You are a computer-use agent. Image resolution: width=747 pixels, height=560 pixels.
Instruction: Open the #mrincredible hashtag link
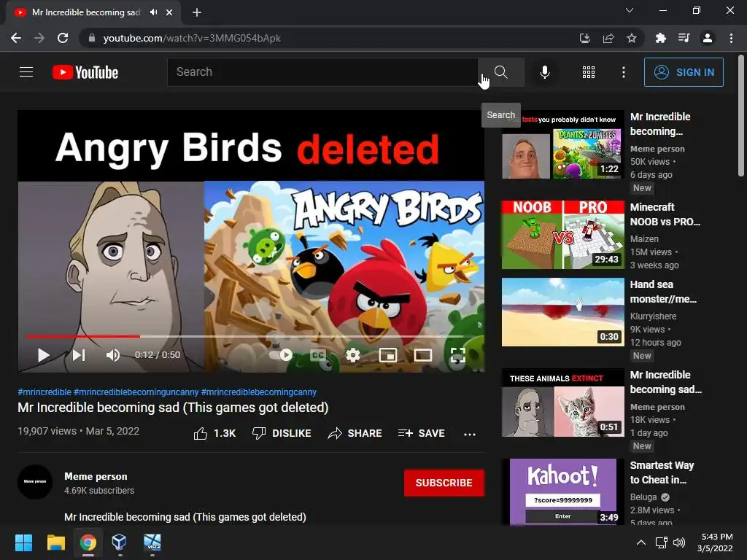pyautogui.click(x=44, y=392)
